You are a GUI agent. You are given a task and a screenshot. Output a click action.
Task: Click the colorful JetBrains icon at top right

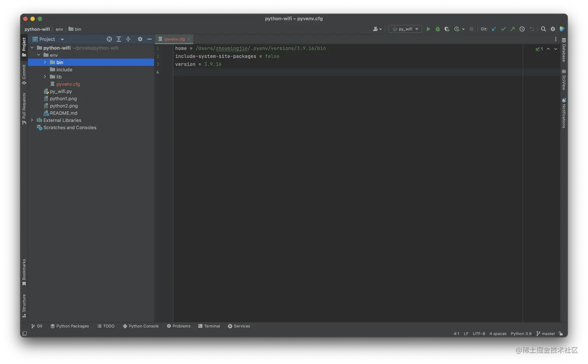pos(562,29)
